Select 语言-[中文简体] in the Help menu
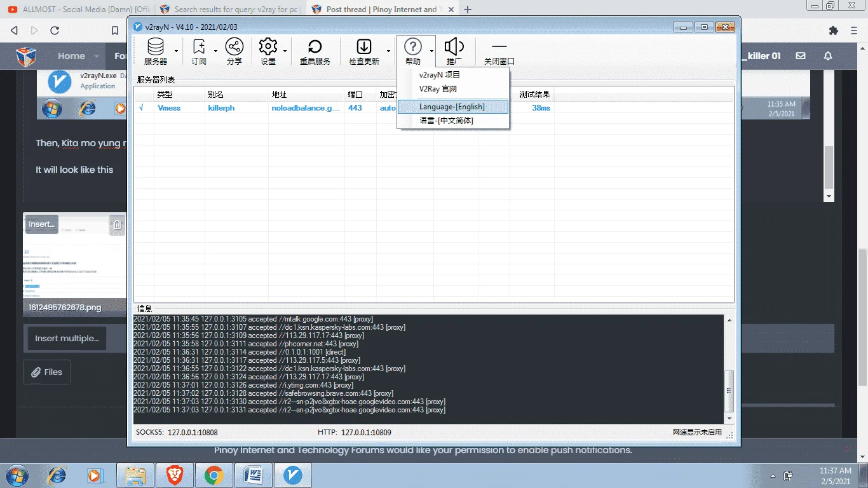 454,121
